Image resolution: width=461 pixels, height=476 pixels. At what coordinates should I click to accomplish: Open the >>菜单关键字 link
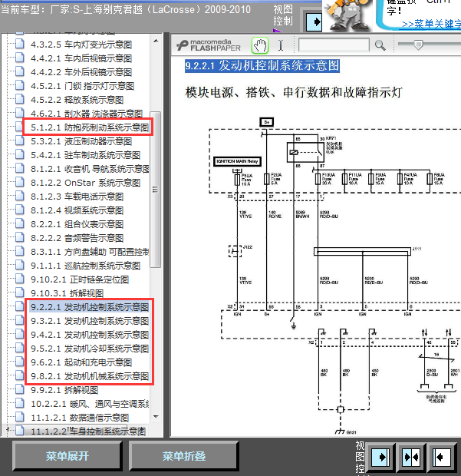click(431, 24)
